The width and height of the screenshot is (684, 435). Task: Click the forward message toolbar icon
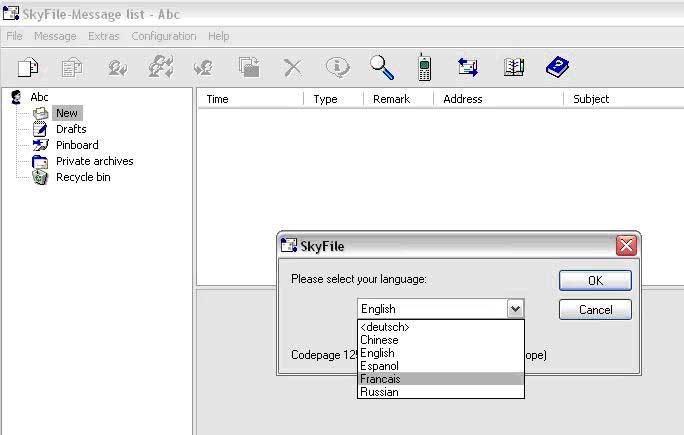point(203,68)
